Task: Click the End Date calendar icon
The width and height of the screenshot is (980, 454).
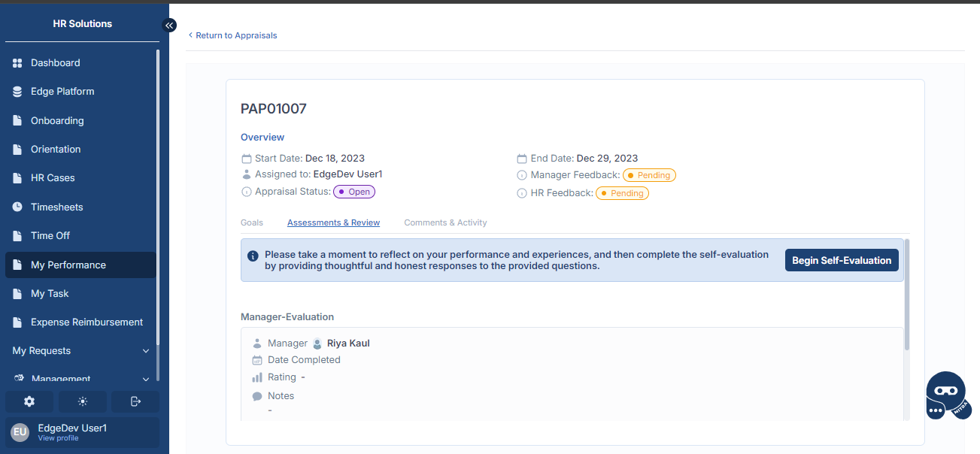Action: (x=522, y=159)
